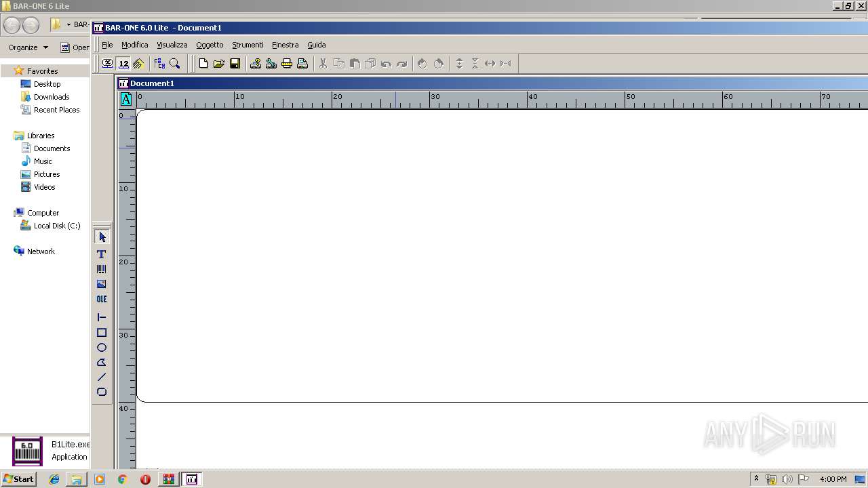Select the Text tool
The height and width of the screenshot is (488, 868).
102,254
